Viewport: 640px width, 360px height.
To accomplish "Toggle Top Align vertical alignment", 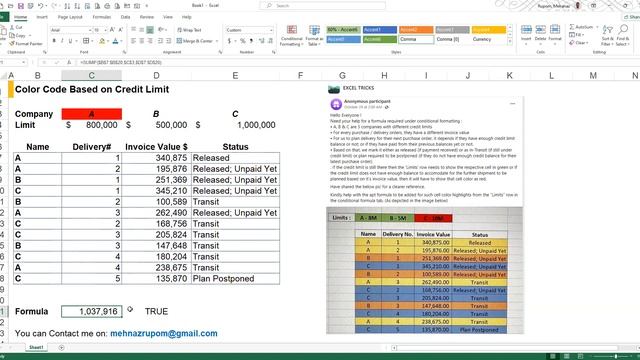I will click(133, 30).
